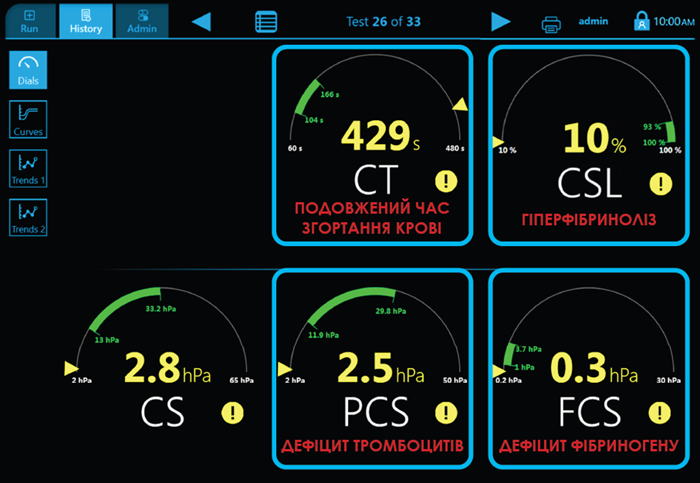
Task: Open the test list icon
Action: [266, 22]
